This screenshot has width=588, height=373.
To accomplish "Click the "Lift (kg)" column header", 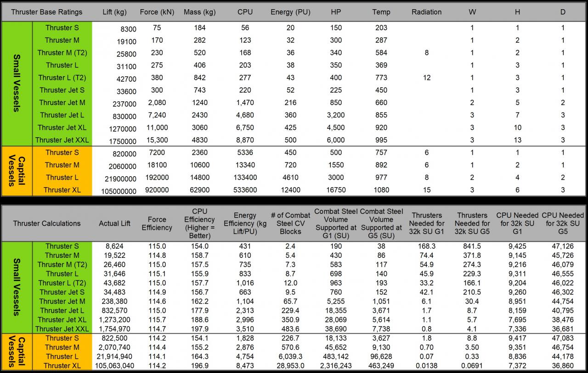I will (114, 12).
